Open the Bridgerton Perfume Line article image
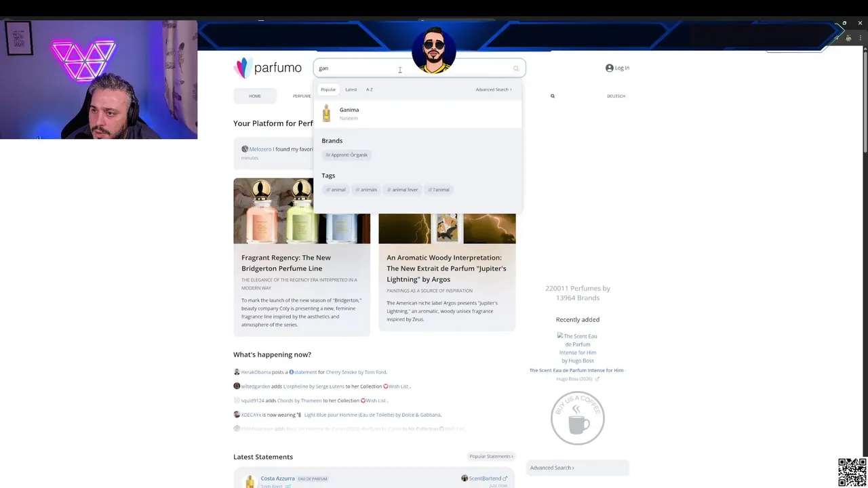Screen dimensions: 868x488 [x=302, y=211]
